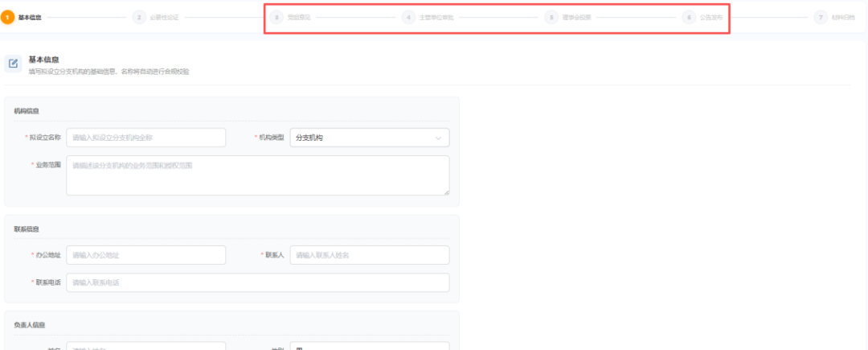Click the 联系人 name input
The width and height of the screenshot is (868, 350).
[x=370, y=255]
